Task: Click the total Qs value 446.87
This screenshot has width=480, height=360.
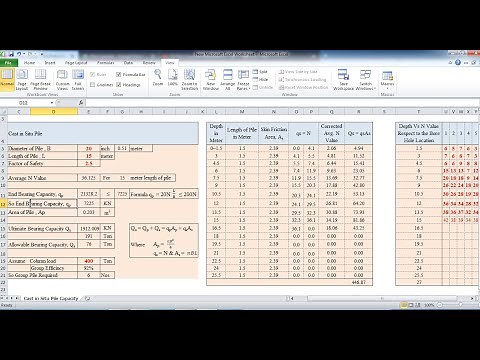Action: click(359, 282)
